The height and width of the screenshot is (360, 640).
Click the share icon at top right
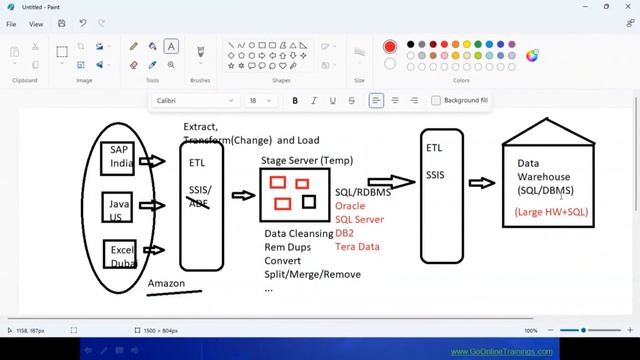(x=630, y=24)
